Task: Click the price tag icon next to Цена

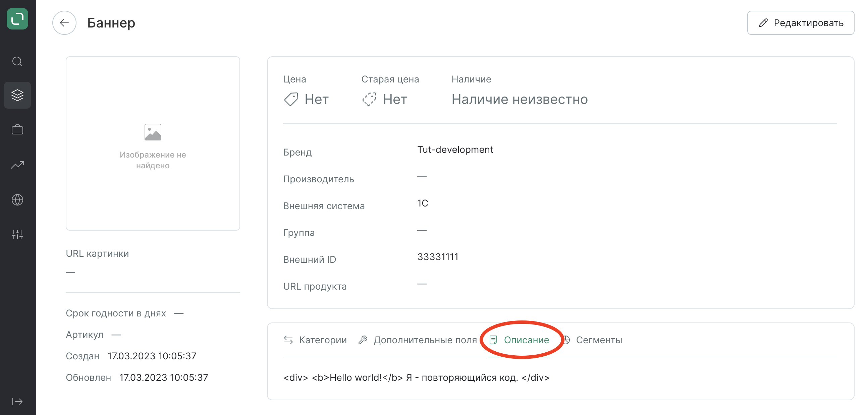Action: tap(291, 99)
